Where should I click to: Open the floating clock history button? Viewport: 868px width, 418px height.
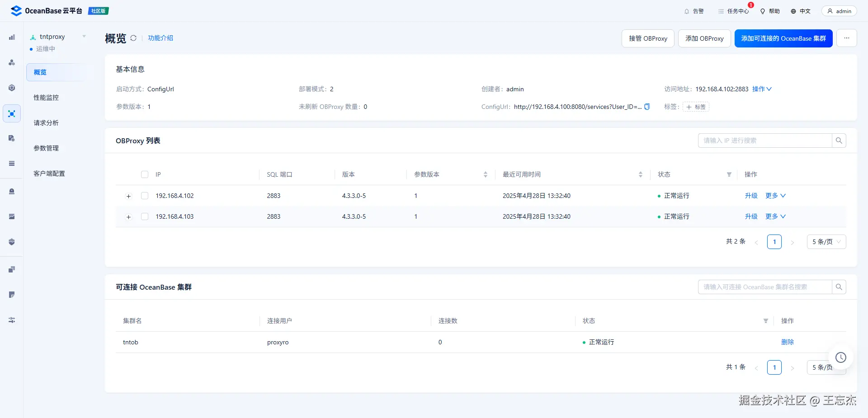(x=841, y=357)
